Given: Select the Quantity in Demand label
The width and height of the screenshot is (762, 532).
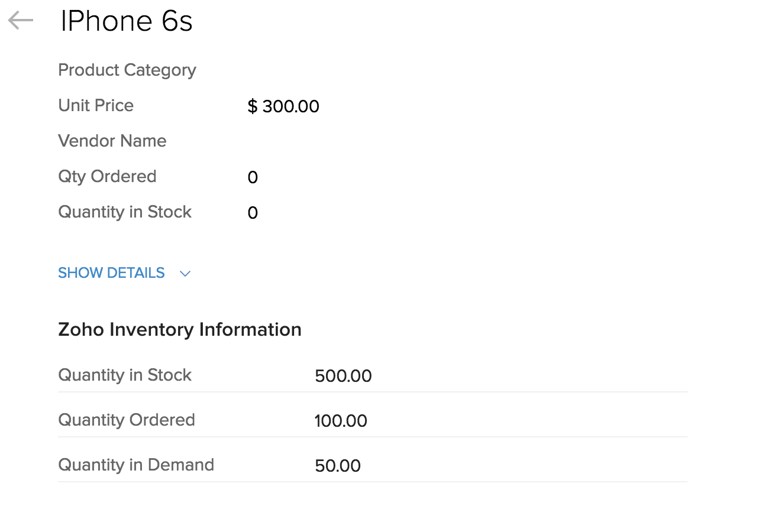Looking at the screenshot, I should pyautogui.click(x=136, y=465).
